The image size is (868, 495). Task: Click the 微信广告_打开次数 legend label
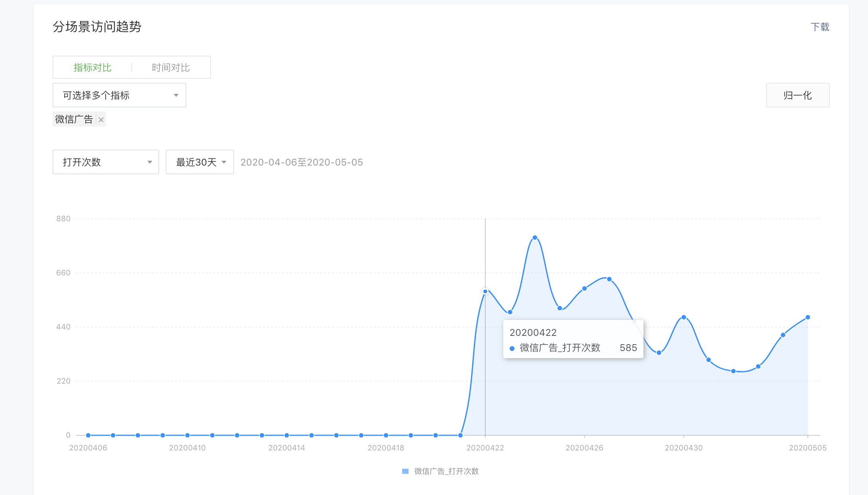pyautogui.click(x=446, y=472)
